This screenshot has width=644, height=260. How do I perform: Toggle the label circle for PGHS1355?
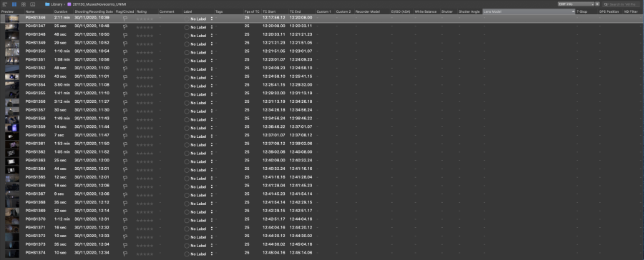pyautogui.click(x=187, y=94)
